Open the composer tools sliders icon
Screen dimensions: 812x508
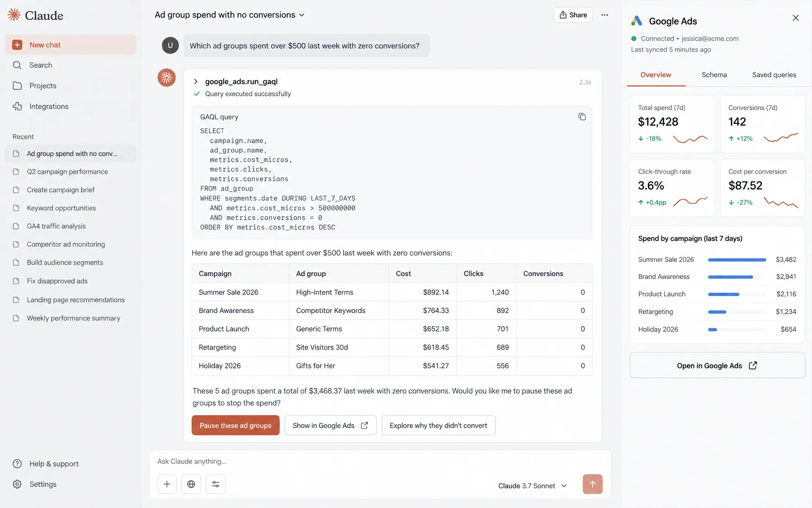point(216,484)
